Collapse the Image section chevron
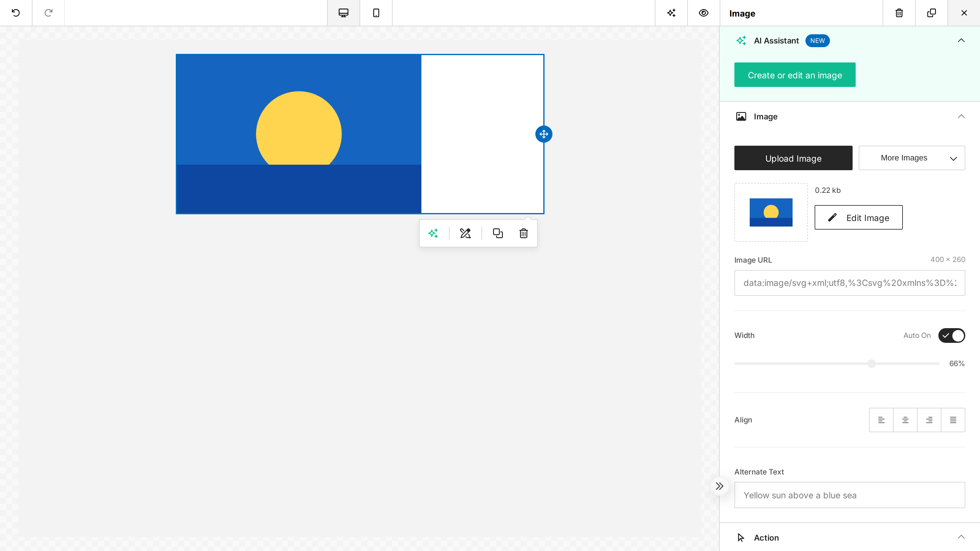980x551 pixels. click(961, 116)
